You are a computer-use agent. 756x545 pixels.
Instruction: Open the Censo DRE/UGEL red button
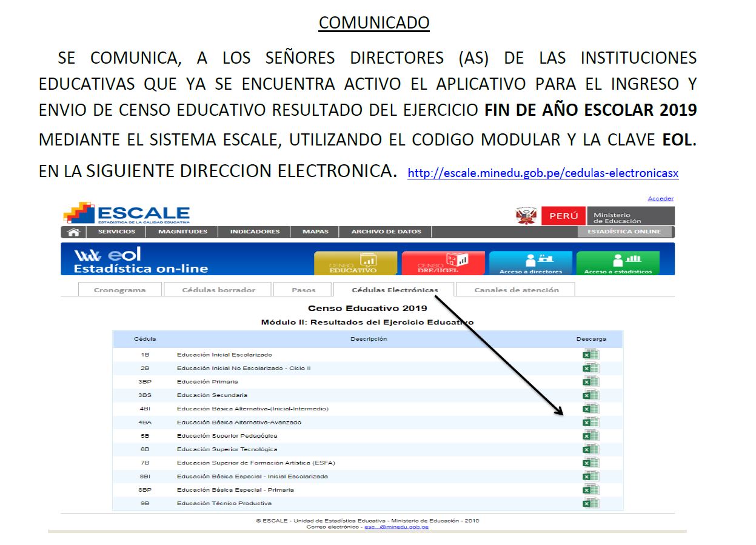443,264
